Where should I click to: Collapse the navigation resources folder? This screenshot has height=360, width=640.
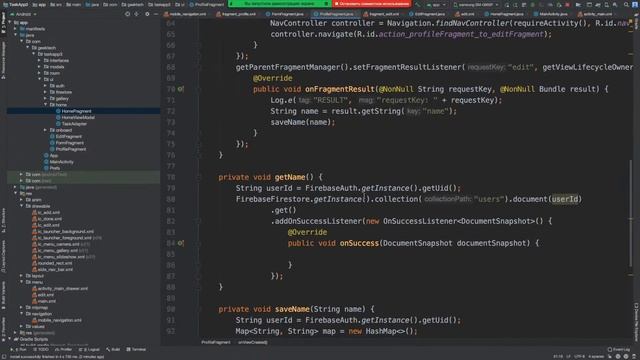pos(22,314)
